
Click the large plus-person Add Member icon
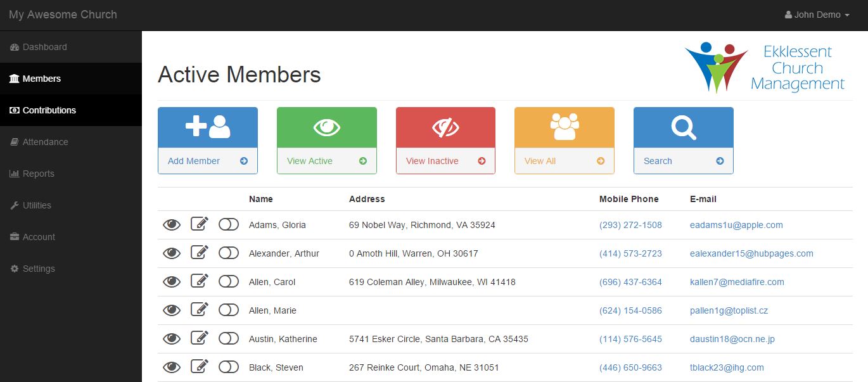(x=208, y=127)
